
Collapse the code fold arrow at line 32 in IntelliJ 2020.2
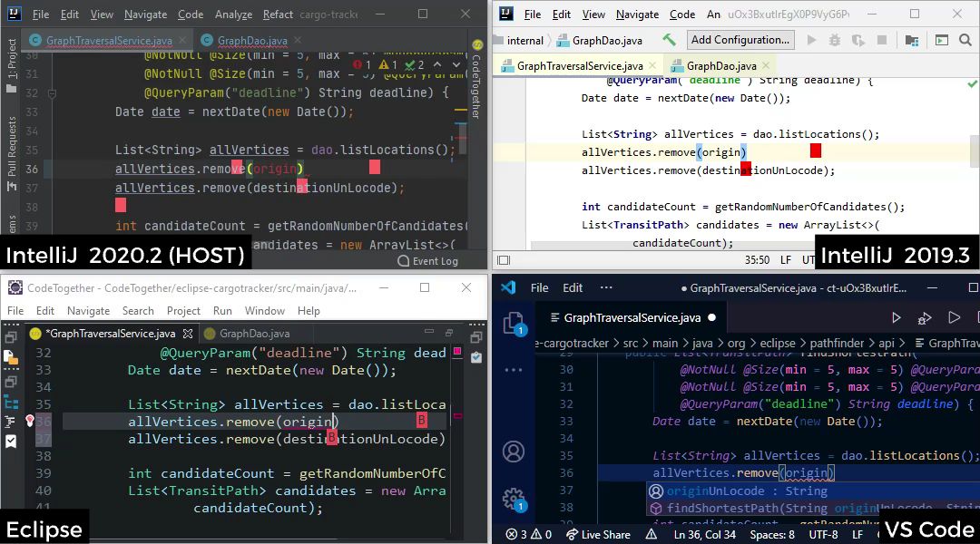coord(52,92)
